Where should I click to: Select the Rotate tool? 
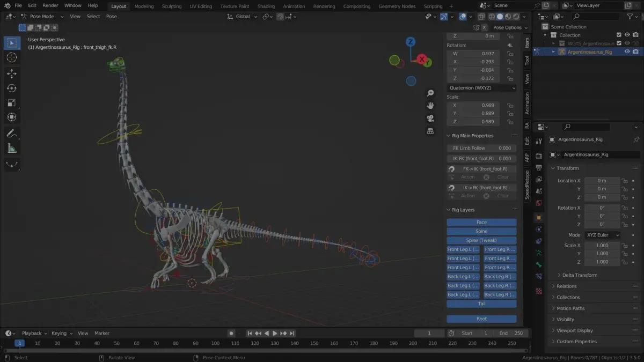12,88
